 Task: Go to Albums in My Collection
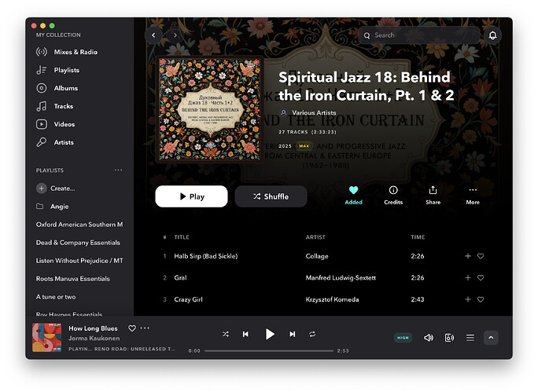(65, 88)
